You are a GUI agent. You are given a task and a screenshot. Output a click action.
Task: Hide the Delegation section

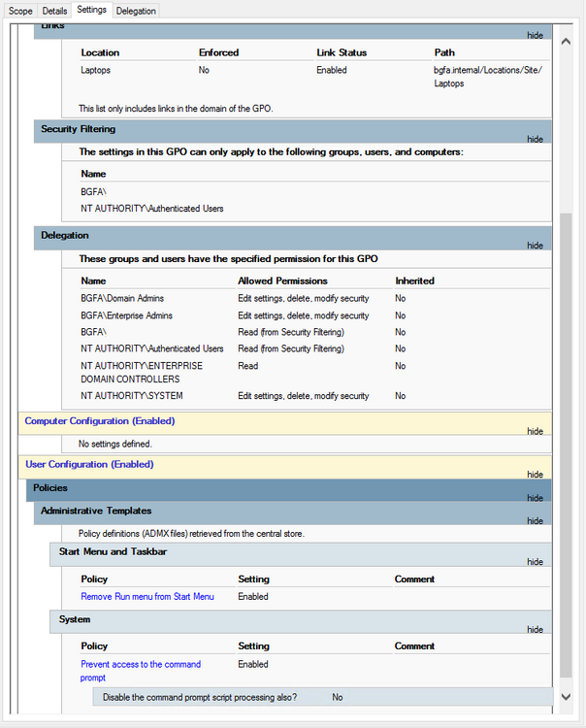coord(535,246)
